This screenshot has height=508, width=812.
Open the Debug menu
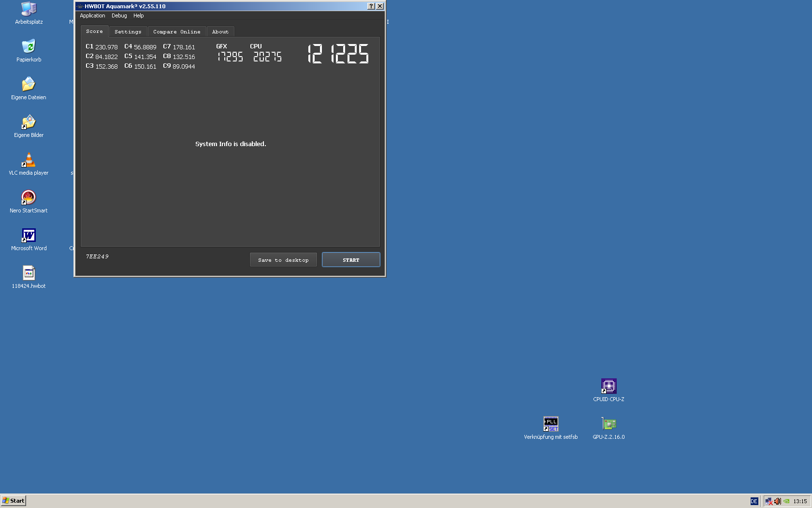pos(119,15)
